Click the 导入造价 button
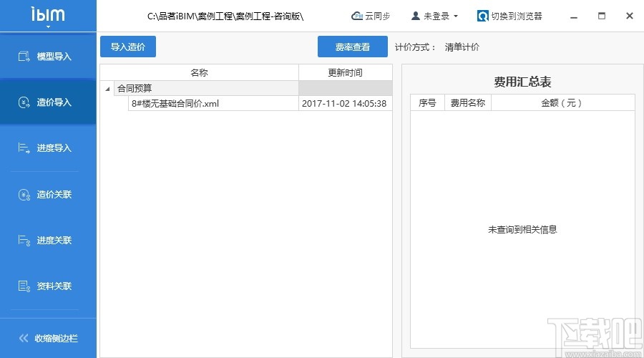This screenshot has height=358, width=644. point(128,47)
